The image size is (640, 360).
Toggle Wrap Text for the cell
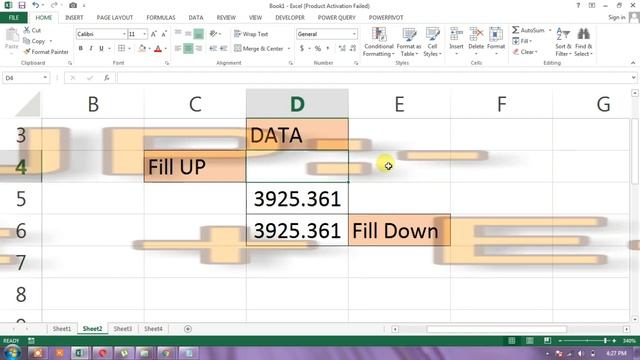251,34
